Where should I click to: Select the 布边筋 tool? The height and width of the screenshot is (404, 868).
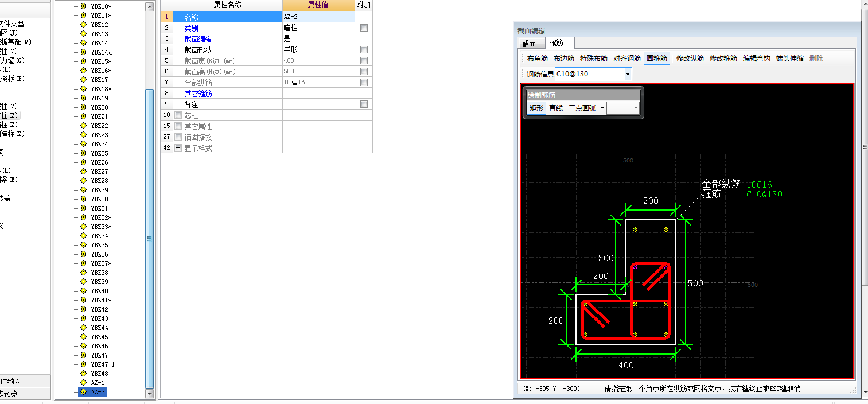click(x=564, y=58)
